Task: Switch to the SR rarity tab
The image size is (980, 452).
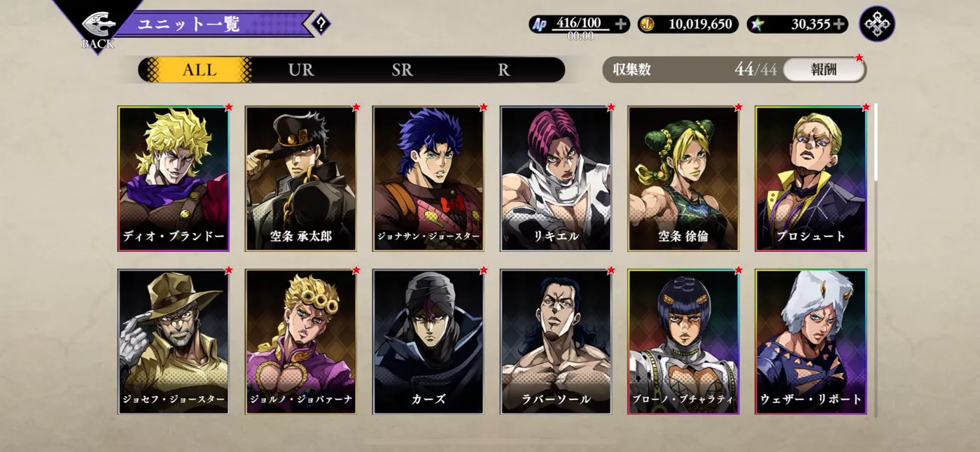Action: coord(402,70)
